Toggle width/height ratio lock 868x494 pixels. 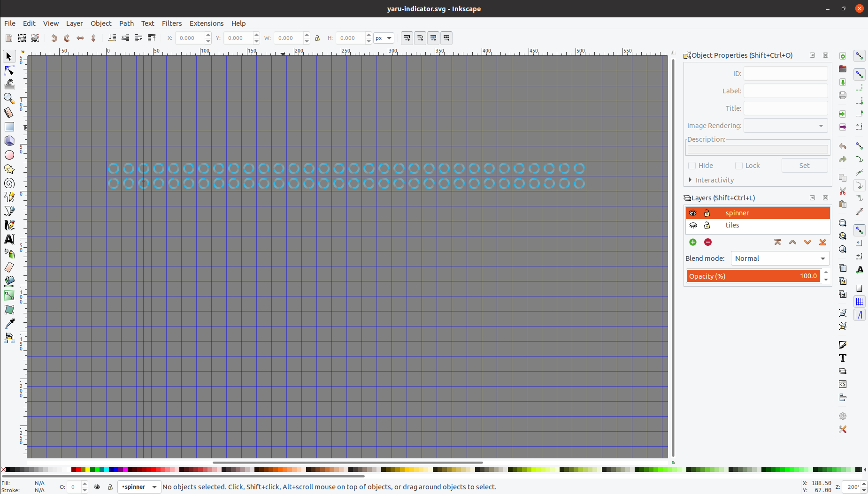pyautogui.click(x=317, y=38)
